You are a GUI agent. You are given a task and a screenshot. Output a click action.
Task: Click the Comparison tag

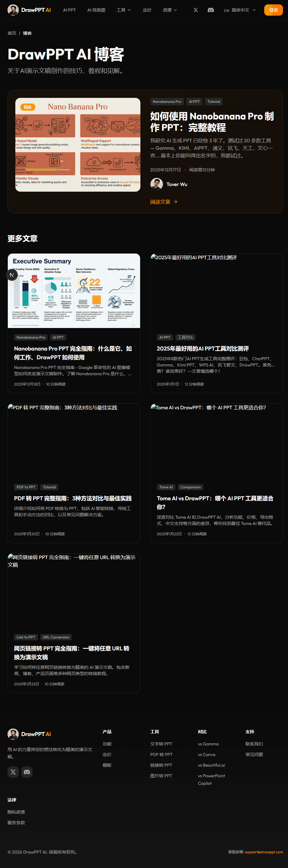[190, 487]
